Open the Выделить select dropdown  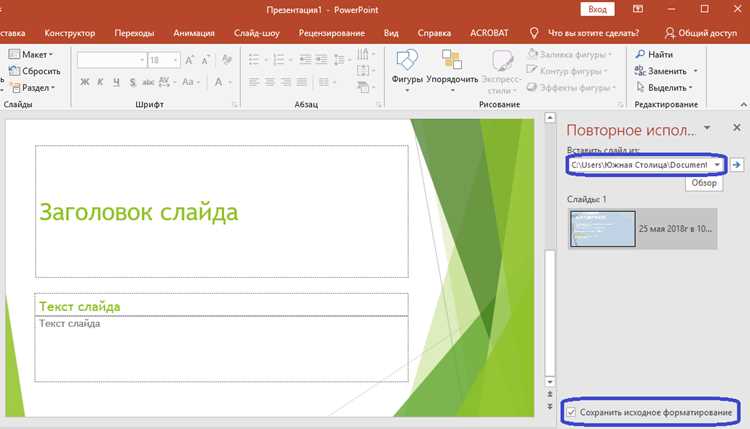click(665, 88)
